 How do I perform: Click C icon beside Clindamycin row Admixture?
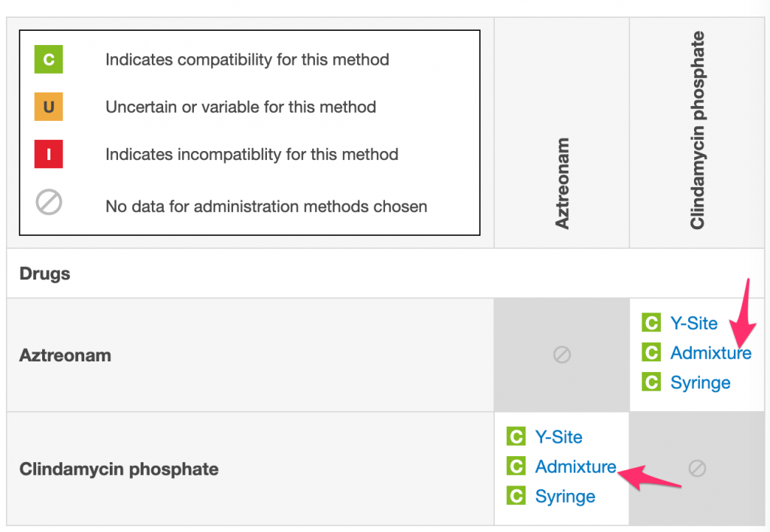(x=516, y=467)
